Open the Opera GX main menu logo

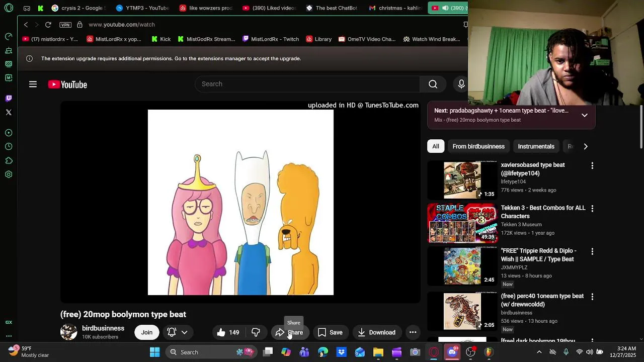[9, 8]
